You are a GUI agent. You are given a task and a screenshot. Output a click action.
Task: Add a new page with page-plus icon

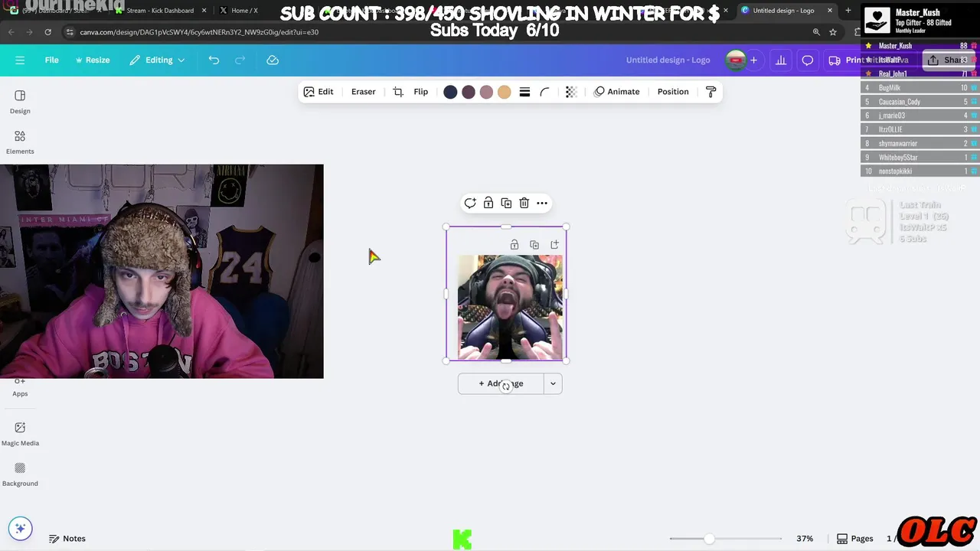(x=554, y=245)
